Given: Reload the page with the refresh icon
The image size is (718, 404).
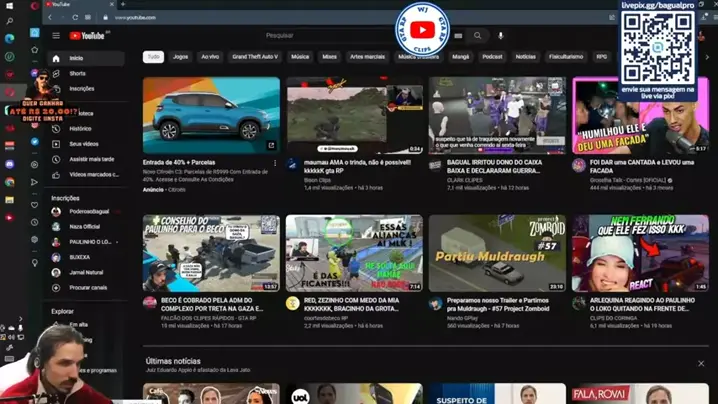Looking at the screenshot, I should (x=75, y=17).
